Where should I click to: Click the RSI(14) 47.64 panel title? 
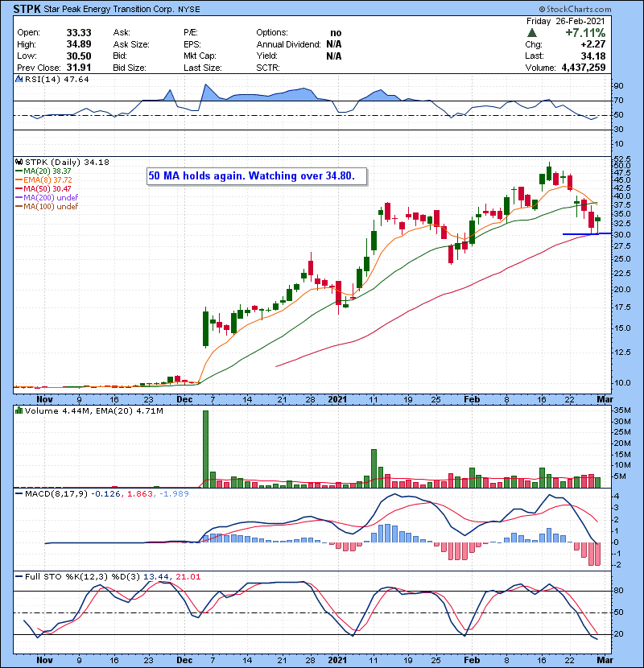coord(56,79)
